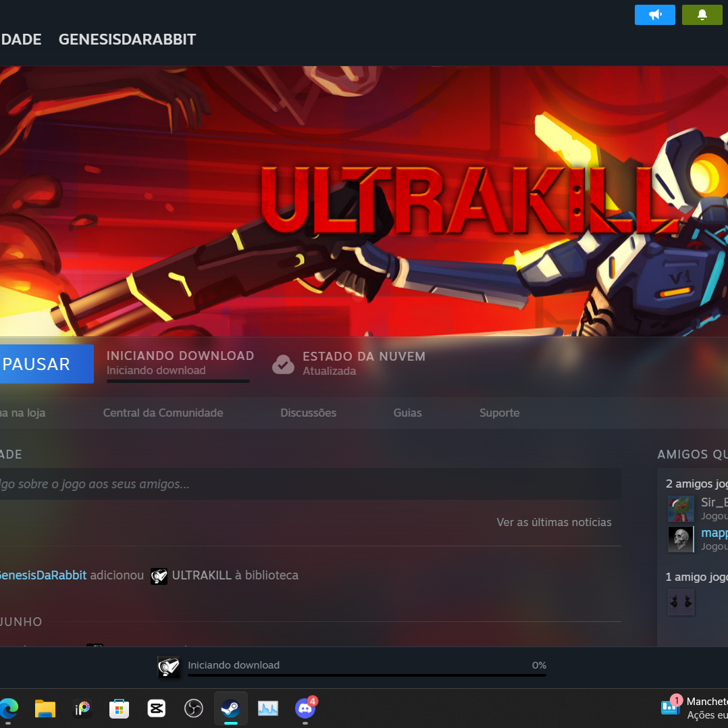Click the bottom download progress bar
728x728 pixels.
tap(367, 674)
